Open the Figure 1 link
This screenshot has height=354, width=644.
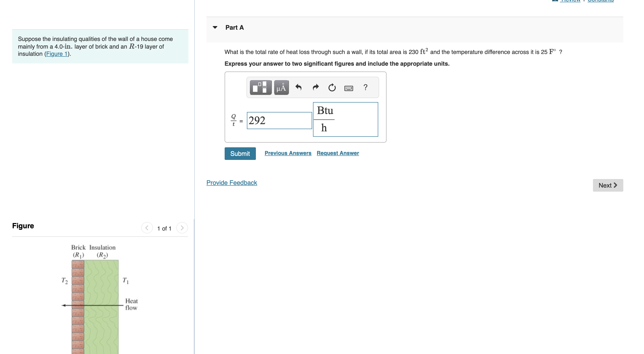(x=57, y=54)
